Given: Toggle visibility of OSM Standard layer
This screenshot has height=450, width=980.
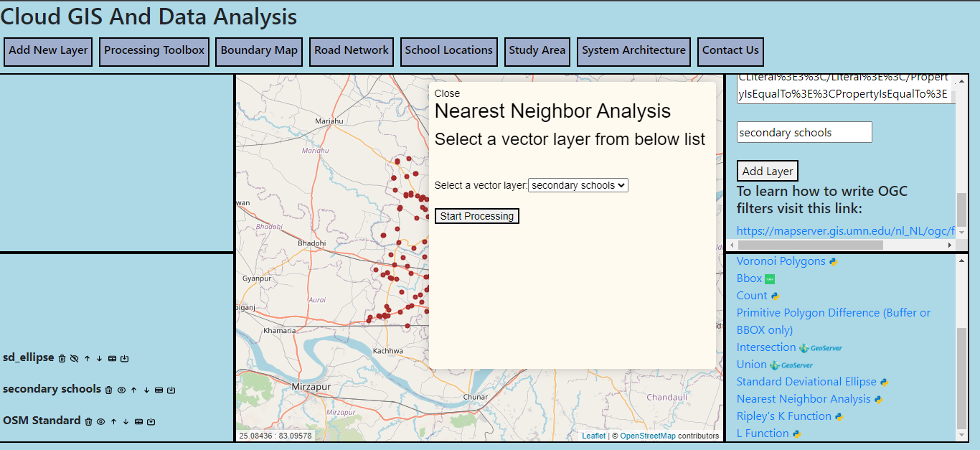Looking at the screenshot, I should (x=101, y=421).
